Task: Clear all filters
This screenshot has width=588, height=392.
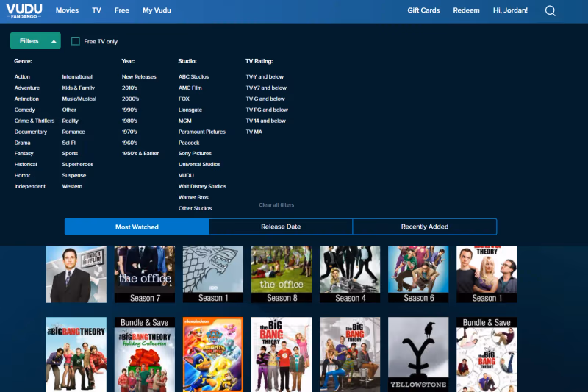Action: coord(276,204)
